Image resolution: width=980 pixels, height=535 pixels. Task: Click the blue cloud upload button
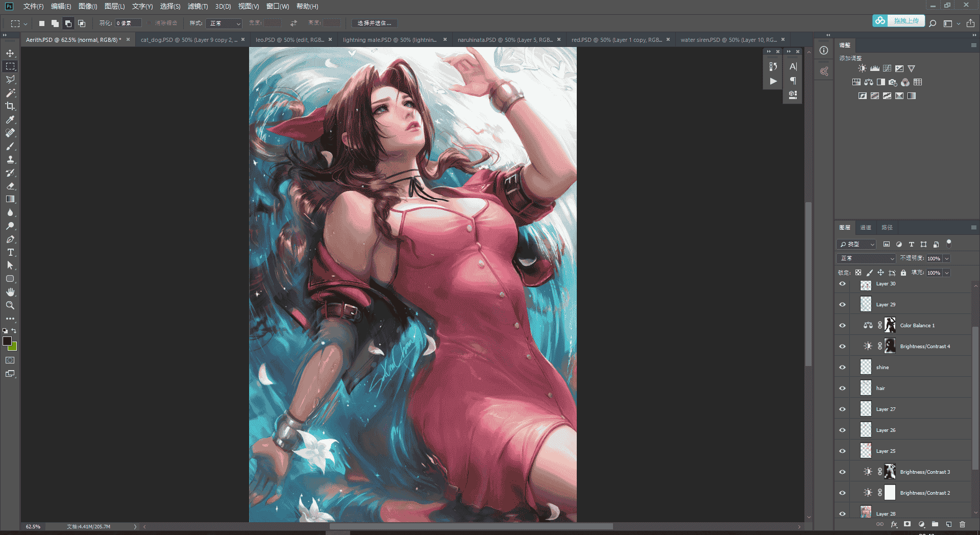tap(898, 21)
